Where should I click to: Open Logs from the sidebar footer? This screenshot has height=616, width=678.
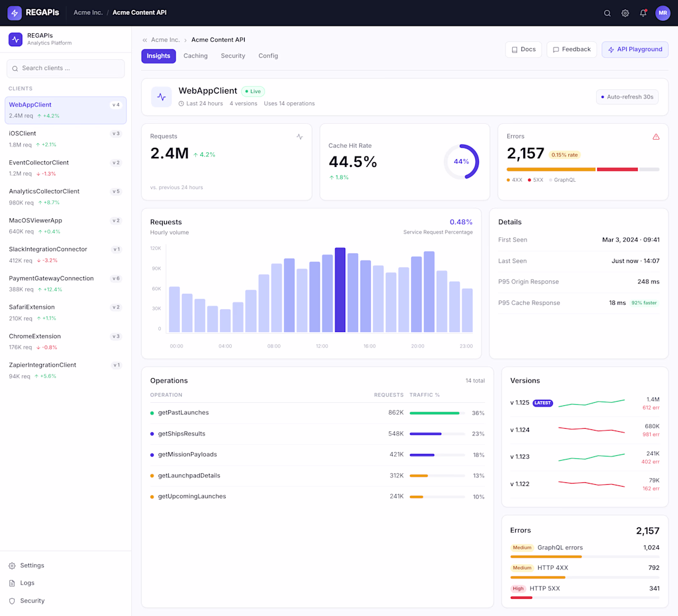(x=27, y=583)
